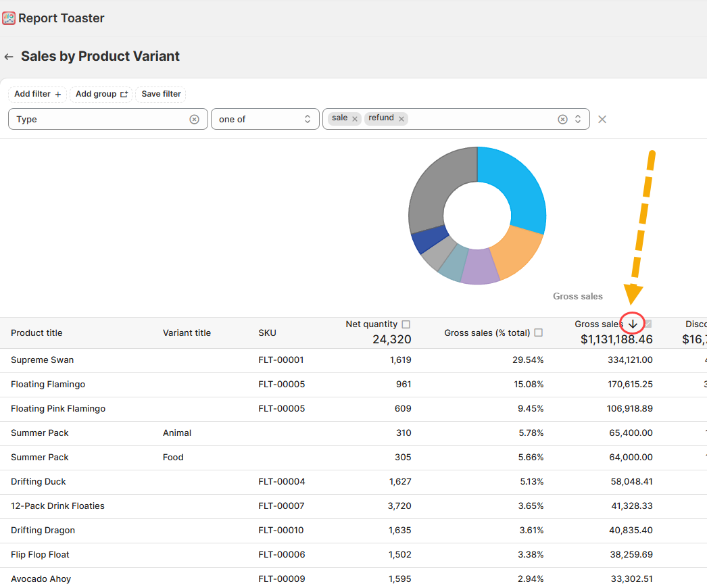Remove the refund filter tag
The width and height of the screenshot is (707, 588).
click(x=401, y=119)
